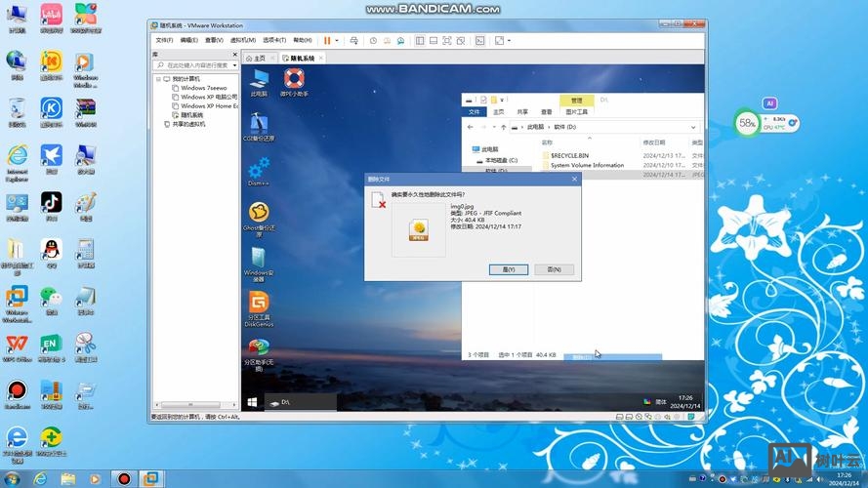Screen dimensions: 868x488
Task: Open the Windows安装器 icon
Action: [259, 264]
